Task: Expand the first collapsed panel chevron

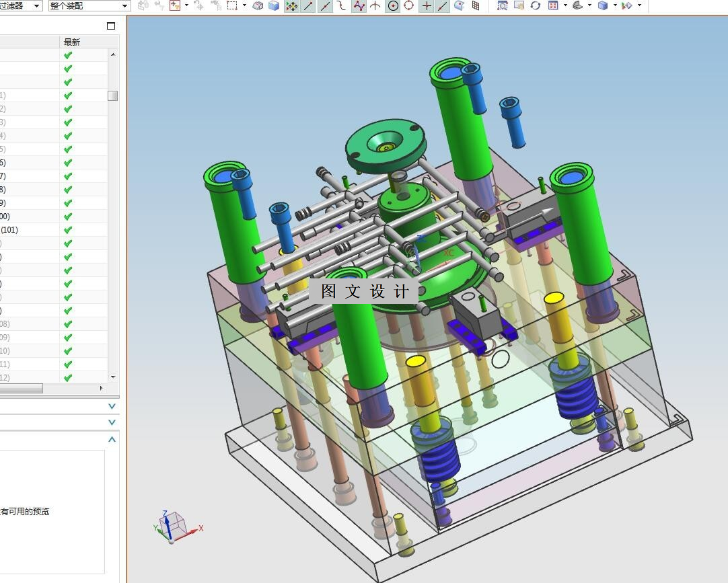Action: coord(112,406)
